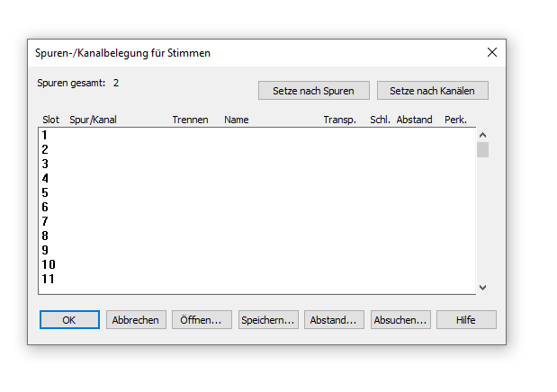This screenshot has height=392, width=557.
Task: Click the scrollbar up arrow
Action: tap(482, 135)
